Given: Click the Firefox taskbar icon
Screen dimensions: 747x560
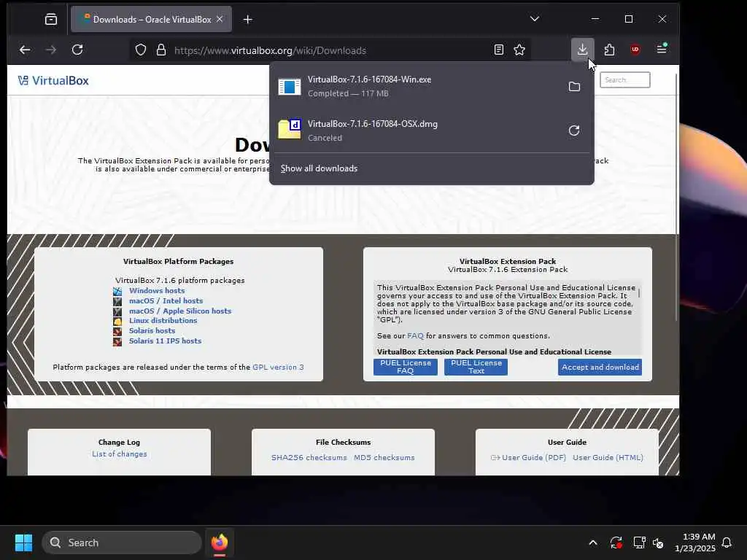Looking at the screenshot, I should (x=220, y=542).
